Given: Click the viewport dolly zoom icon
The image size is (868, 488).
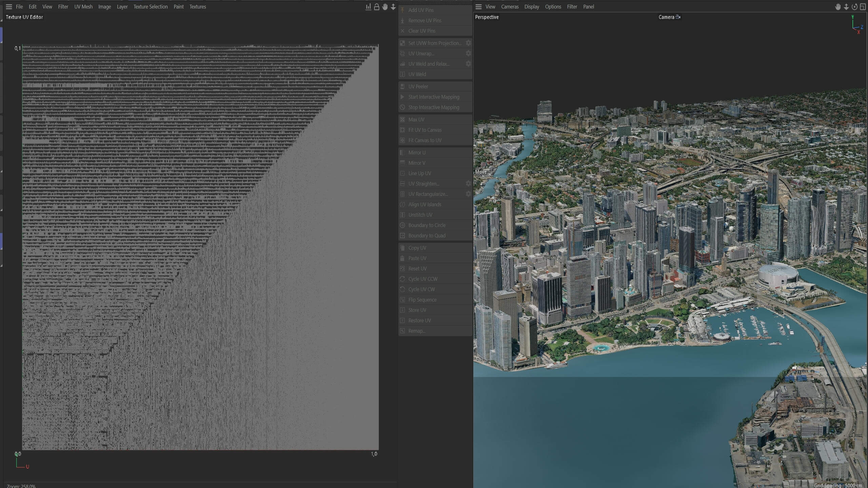Looking at the screenshot, I should point(846,7).
